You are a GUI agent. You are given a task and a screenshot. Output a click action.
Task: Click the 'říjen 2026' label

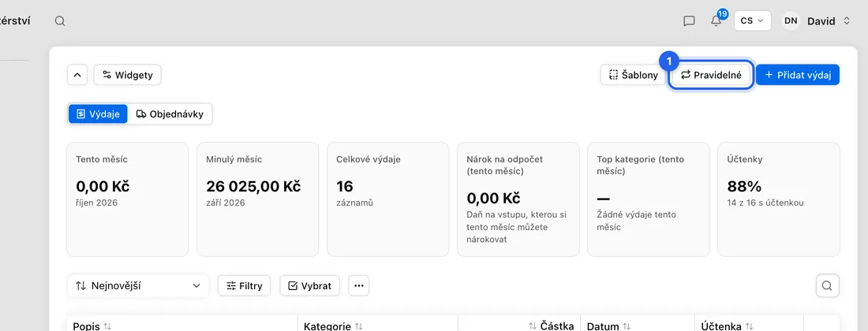pos(97,203)
